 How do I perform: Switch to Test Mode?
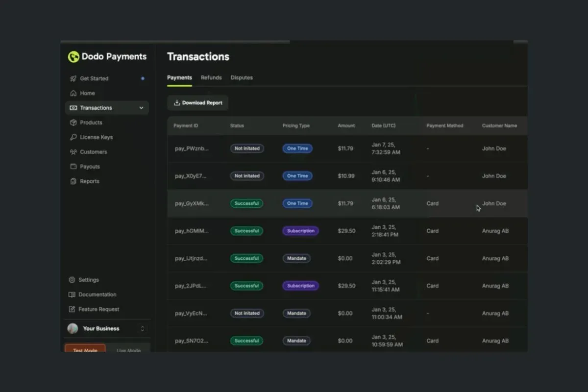(85, 349)
